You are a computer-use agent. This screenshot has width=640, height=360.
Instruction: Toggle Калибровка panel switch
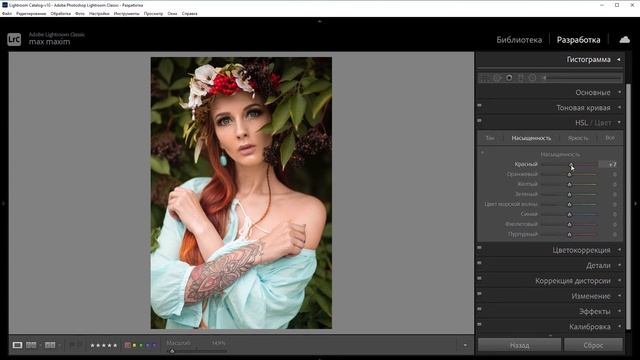(x=480, y=324)
